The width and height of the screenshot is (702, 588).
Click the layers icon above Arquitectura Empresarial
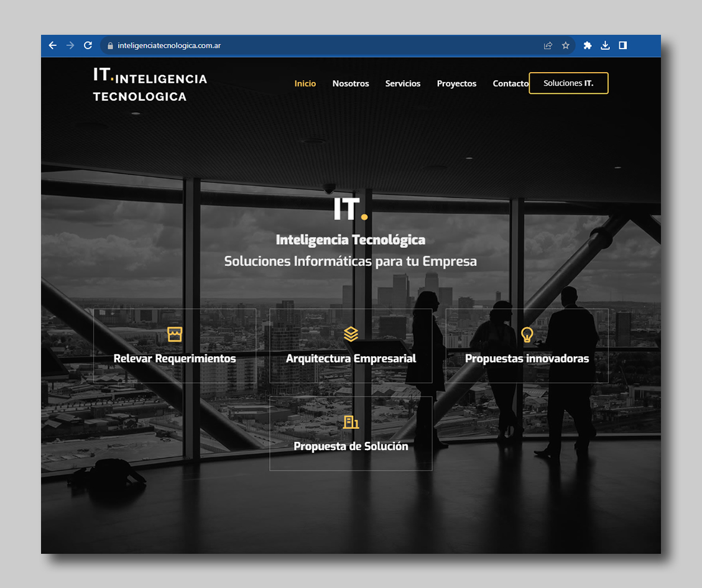click(x=351, y=334)
